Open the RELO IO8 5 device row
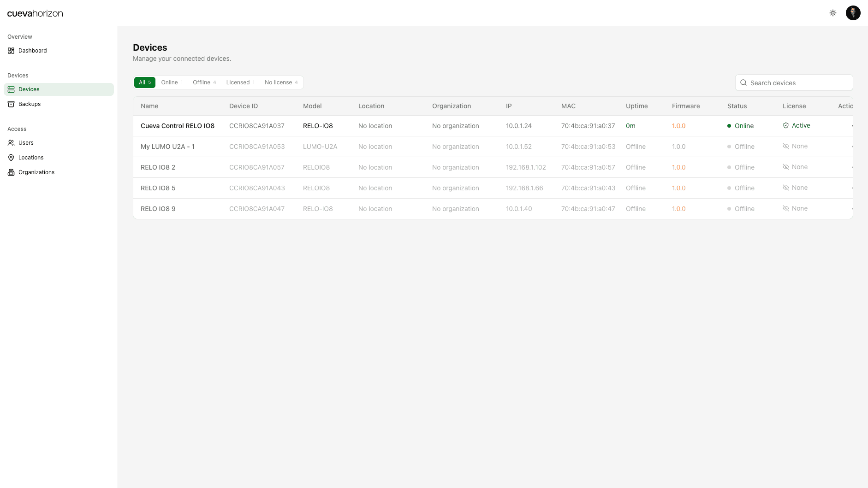 coord(493,188)
